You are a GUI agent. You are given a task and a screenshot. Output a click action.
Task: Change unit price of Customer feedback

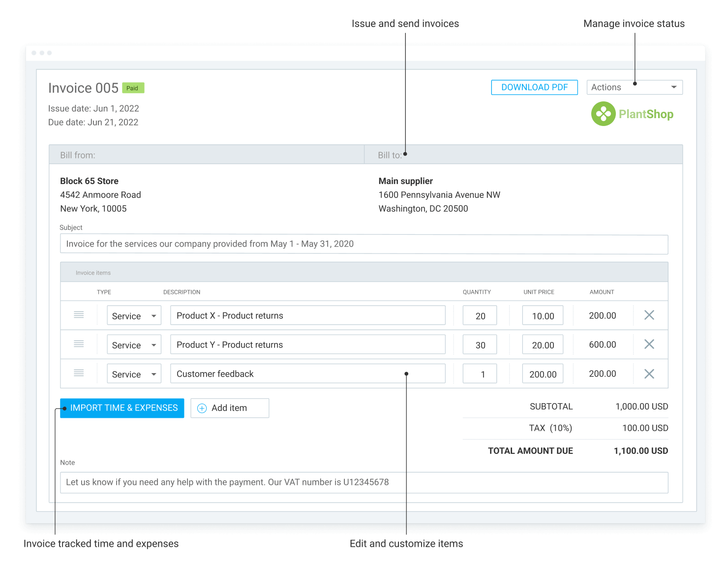(x=543, y=373)
